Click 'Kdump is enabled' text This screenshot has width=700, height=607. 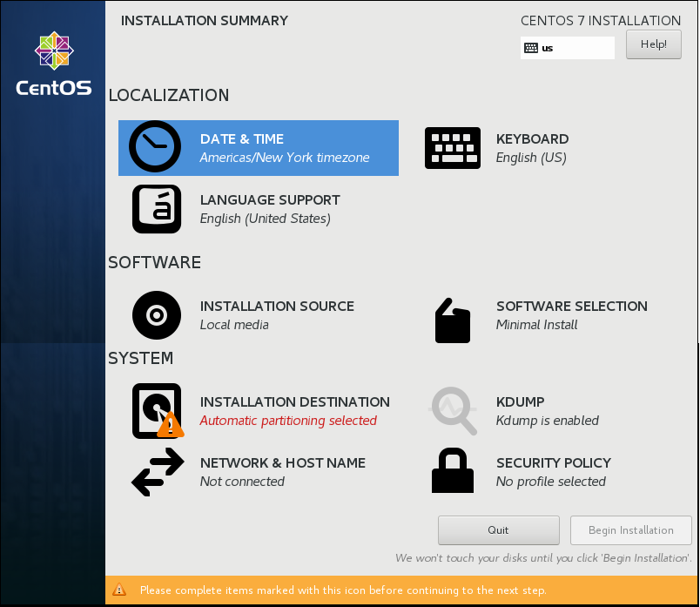coord(548,421)
